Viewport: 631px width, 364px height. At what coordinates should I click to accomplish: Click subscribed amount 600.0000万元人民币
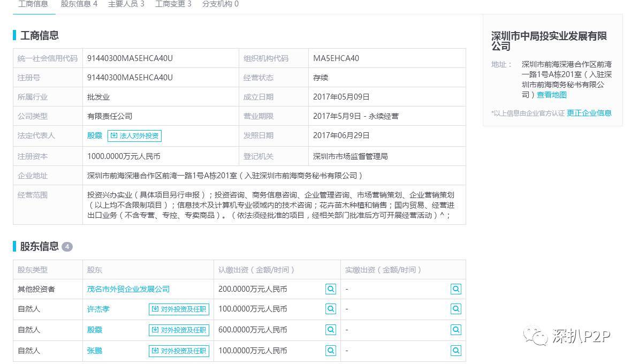coord(253,330)
